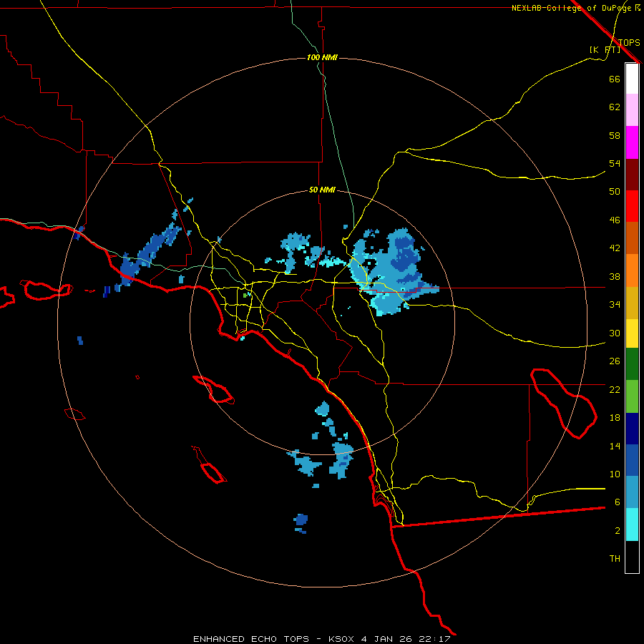Click the legend value '2'
The image size is (644, 644).
point(618,531)
